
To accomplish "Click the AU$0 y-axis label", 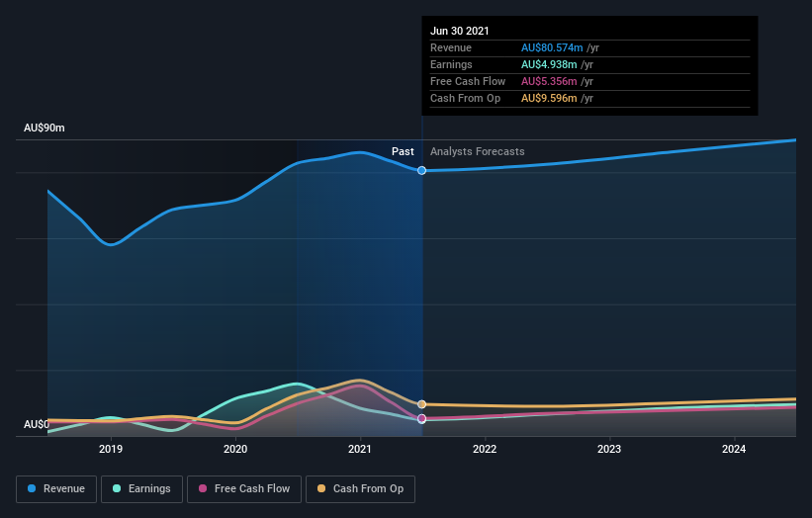I will coord(37,424).
